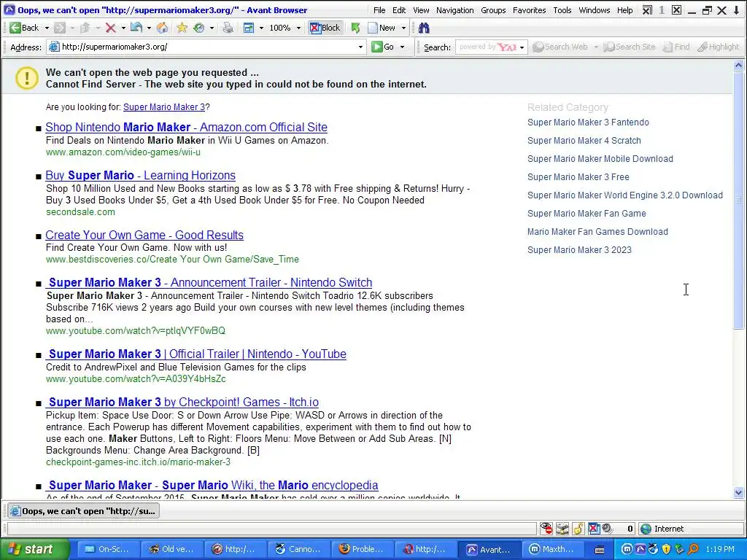Open Shop Nintendo Mario Maker Amazon link
The image size is (747, 560).
186,127
